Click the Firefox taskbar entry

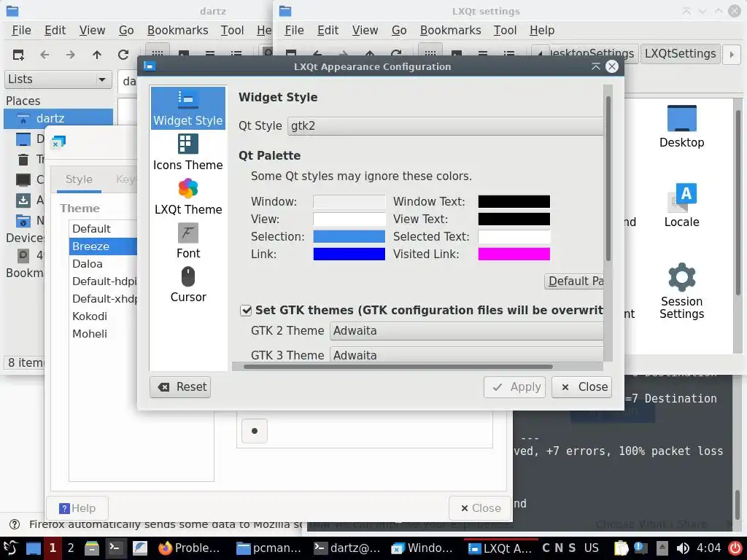tap(189, 548)
